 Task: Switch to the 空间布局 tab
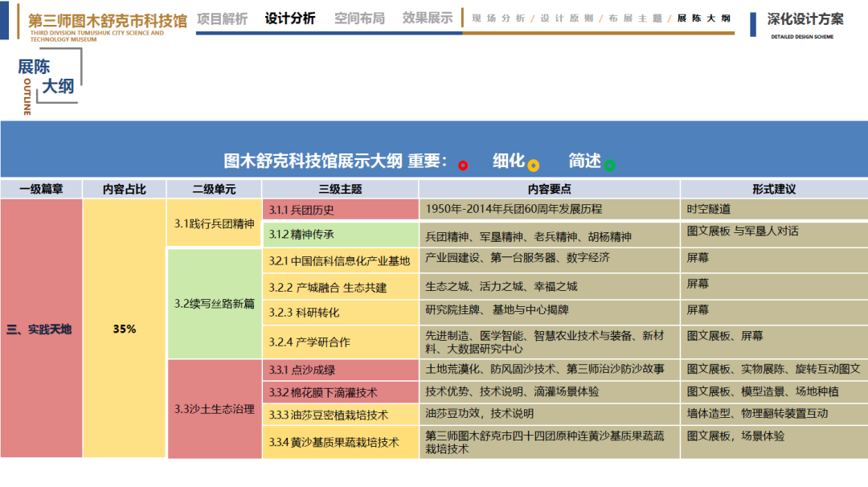point(360,18)
